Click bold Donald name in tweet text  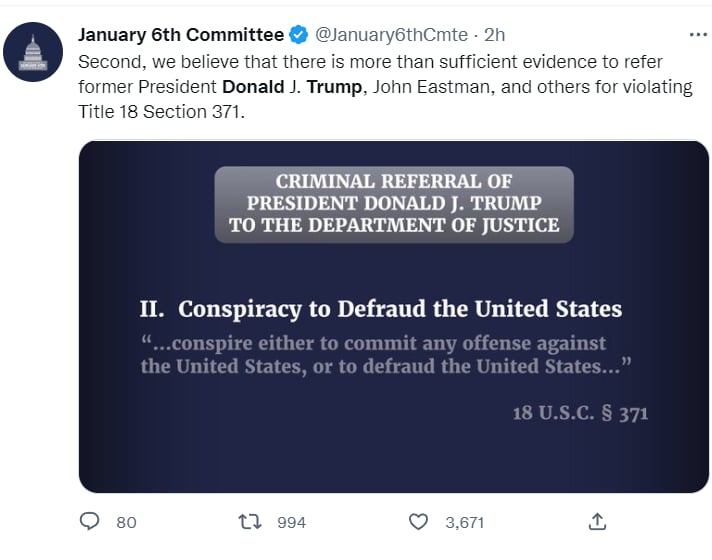pyautogui.click(x=253, y=87)
